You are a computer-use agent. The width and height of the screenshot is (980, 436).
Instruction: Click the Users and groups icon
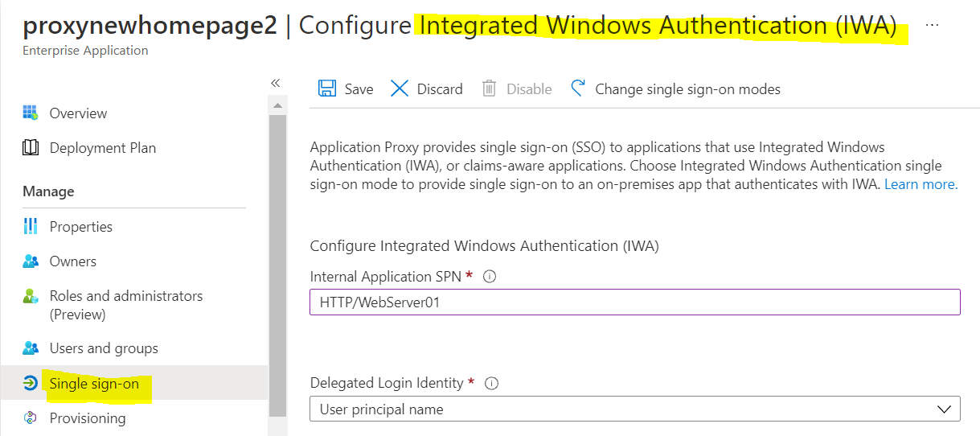point(31,348)
